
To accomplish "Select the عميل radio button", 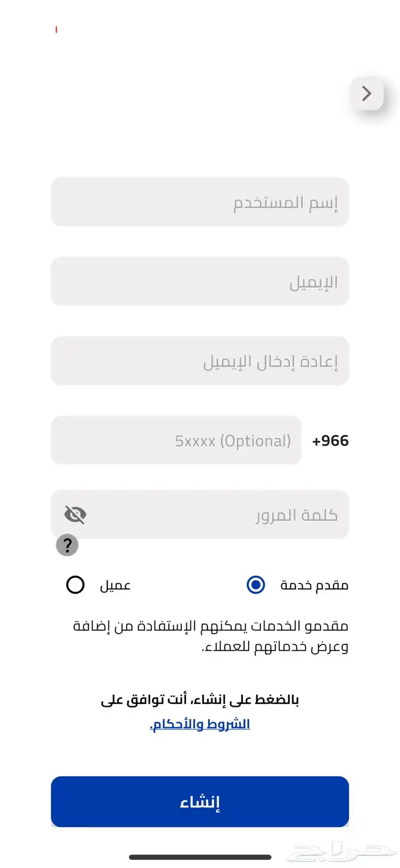I will tap(75, 585).
